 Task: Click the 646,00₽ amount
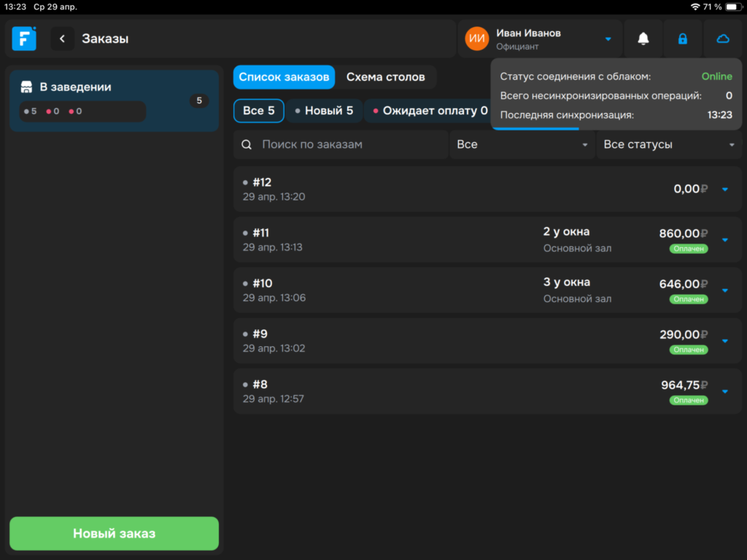(683, 284)
